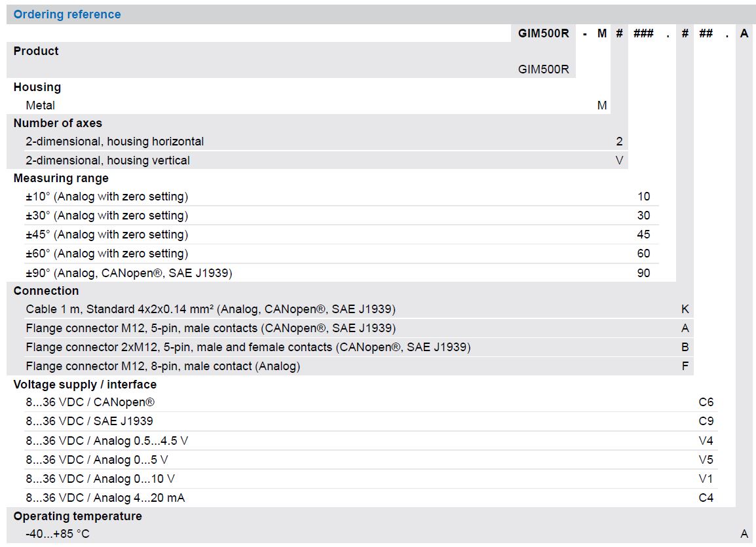Click the 8...36 VDC / CANopen row

tap(90, 402)
